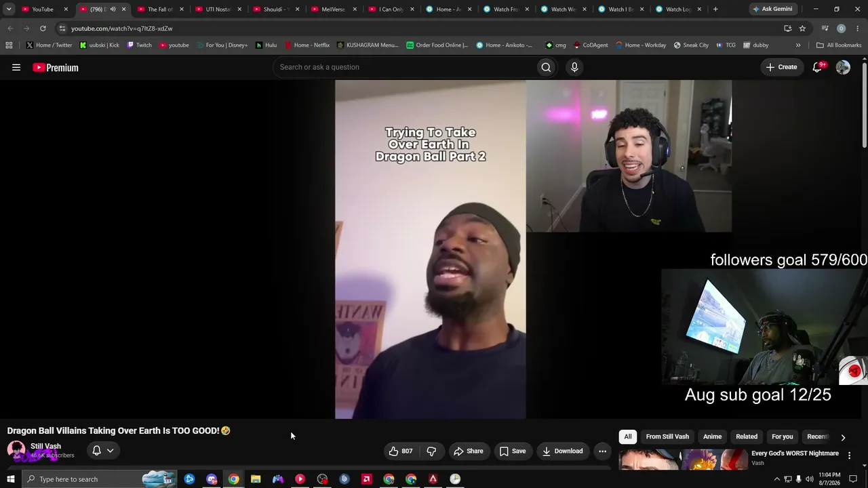868x488 pixels.
Task: Select the For you filter chip
Action: pyautogui.click(x=782, y=436)
